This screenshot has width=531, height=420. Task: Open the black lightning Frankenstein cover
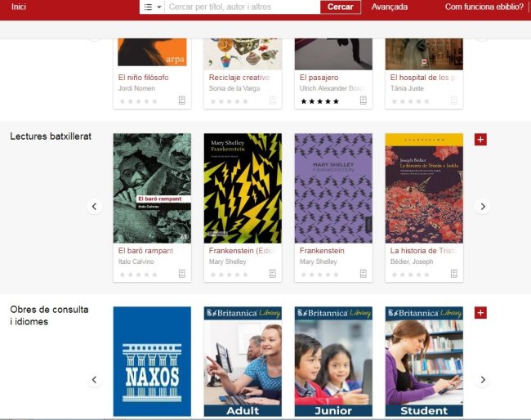pyautogui.click(x=243, y=188)
